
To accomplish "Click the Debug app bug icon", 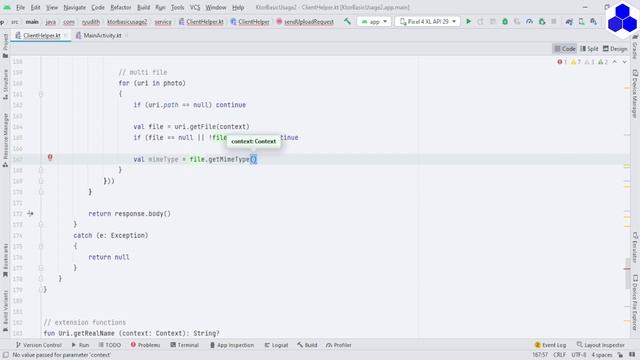I will tap(505, 21).
